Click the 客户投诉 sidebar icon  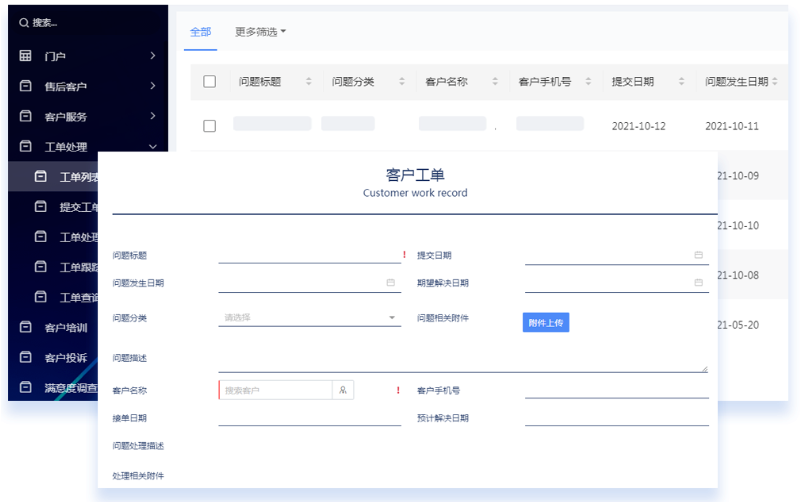pos(25,357)
